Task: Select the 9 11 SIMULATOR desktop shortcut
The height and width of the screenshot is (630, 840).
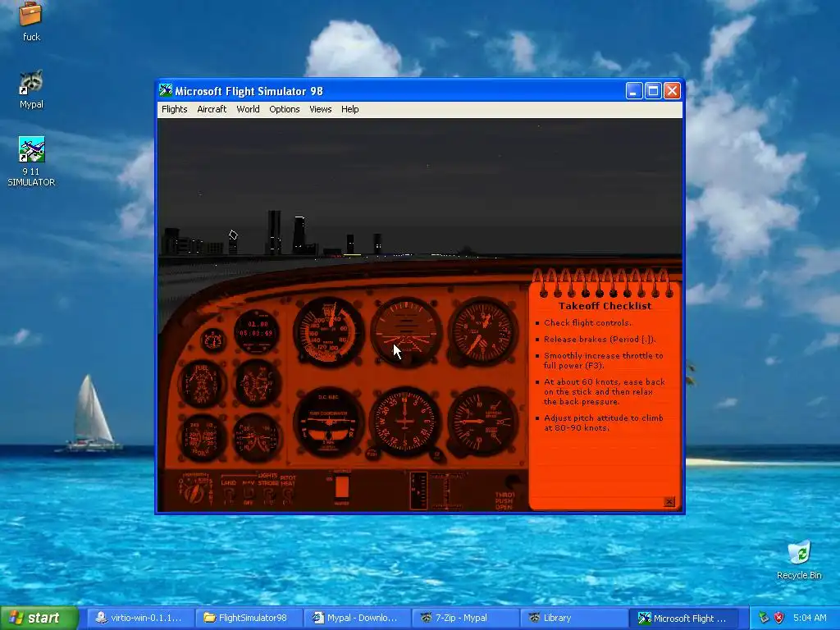Action: (x=31, y=162)
